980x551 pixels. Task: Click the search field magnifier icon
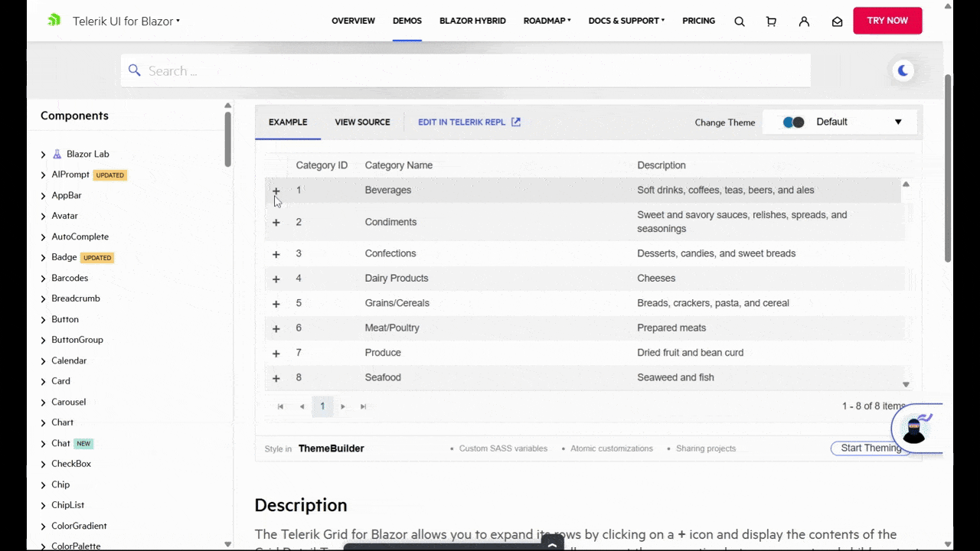point(135,70)
